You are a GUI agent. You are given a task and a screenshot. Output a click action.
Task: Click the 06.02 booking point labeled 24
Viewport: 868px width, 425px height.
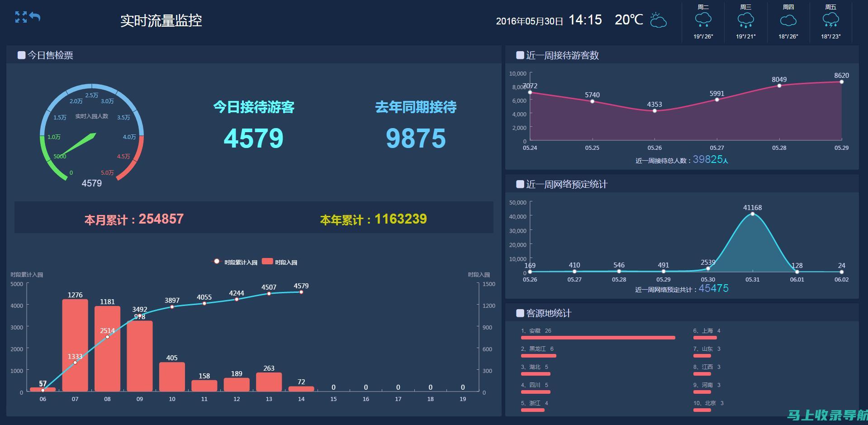[842, 272]
